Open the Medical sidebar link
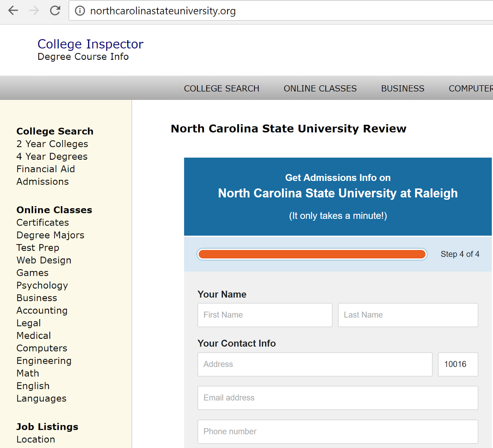493x448 pixels. 34,335
